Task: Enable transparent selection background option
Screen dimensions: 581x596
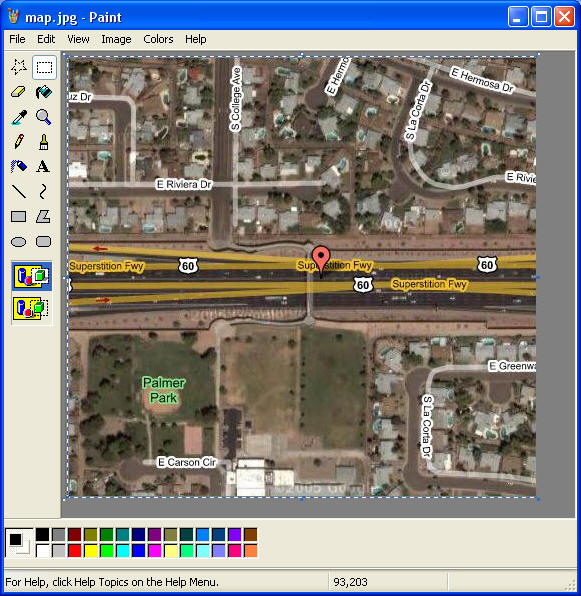Action: coord(32,308)
